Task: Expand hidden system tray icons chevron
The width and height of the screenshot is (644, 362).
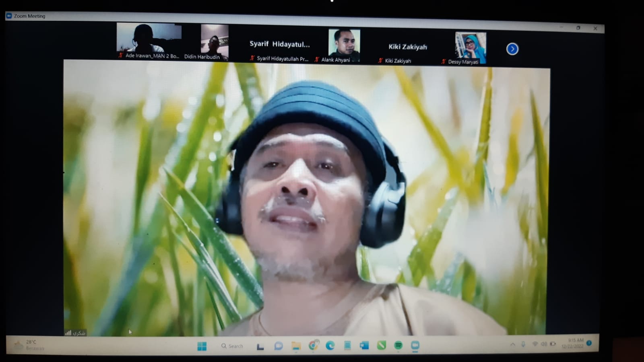Action: click(x=512, y=344)
